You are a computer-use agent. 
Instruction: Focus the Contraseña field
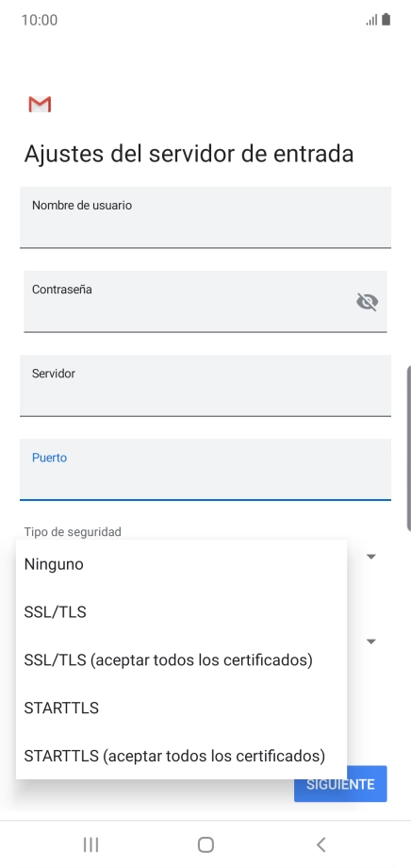tap(205, 302)
